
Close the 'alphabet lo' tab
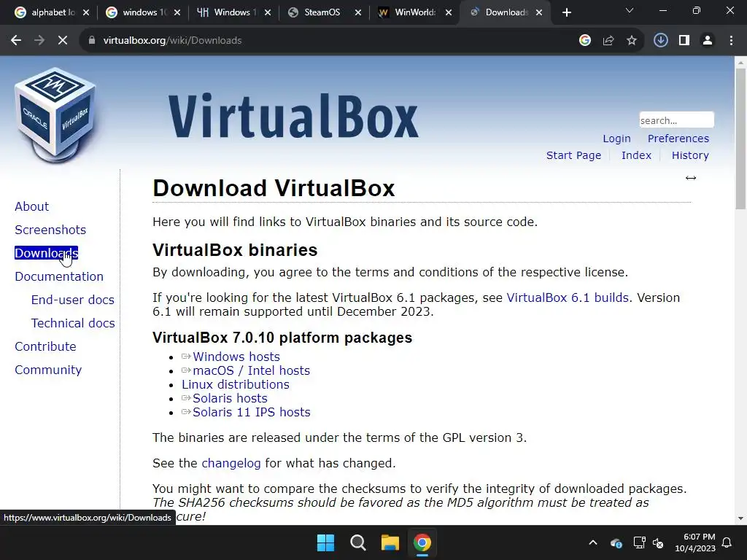[86, 12]
